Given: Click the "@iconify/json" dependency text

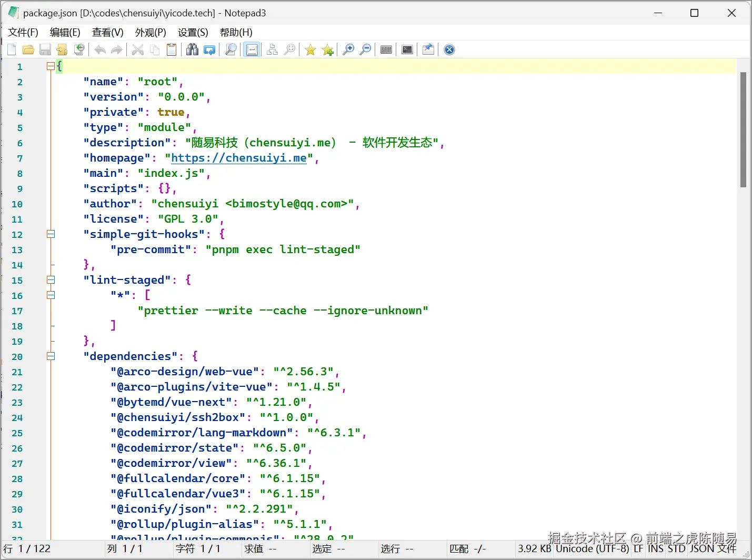Looking at the screenshot, I should tap(161, 509).
